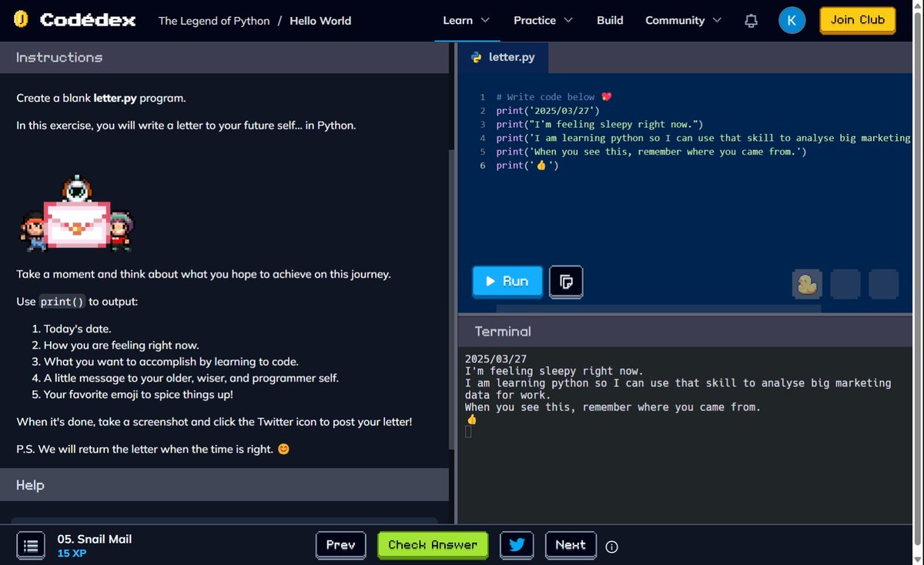
Task: Click the info circle icon
Action: click(x=612, y=547)
